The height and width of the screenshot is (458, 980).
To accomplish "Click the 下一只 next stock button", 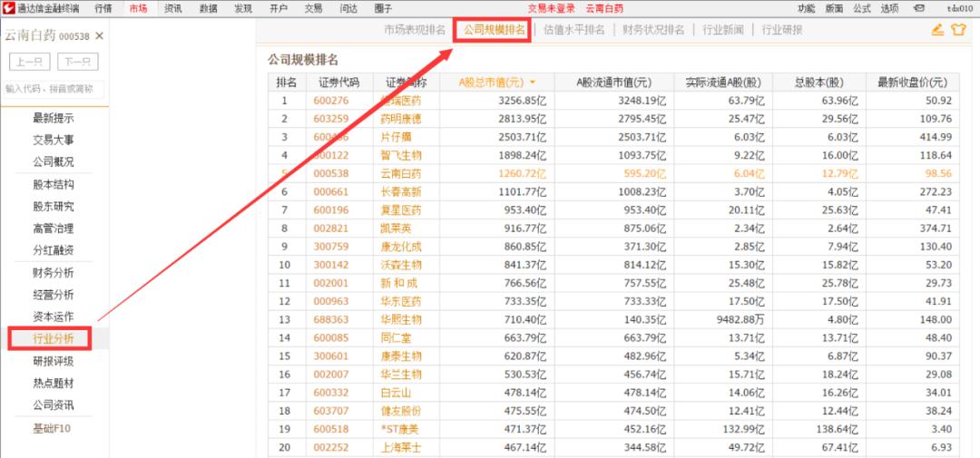I will pos(77,62).
